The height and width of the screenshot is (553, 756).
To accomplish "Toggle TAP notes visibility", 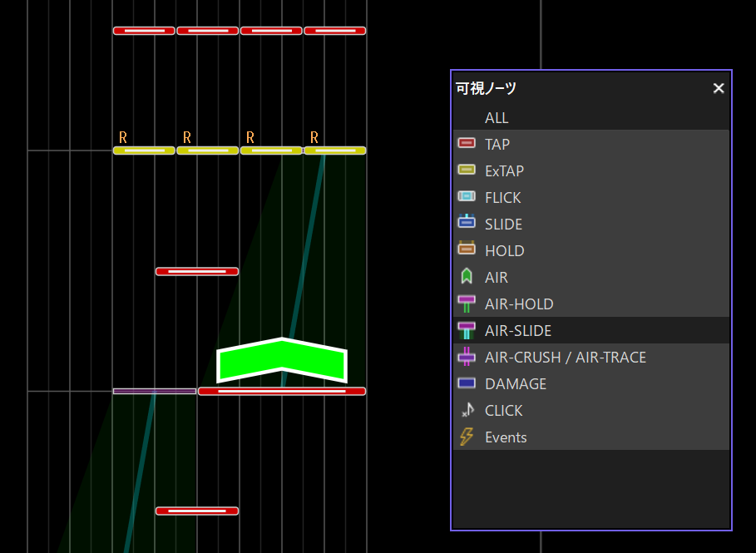I will [591, 144].
